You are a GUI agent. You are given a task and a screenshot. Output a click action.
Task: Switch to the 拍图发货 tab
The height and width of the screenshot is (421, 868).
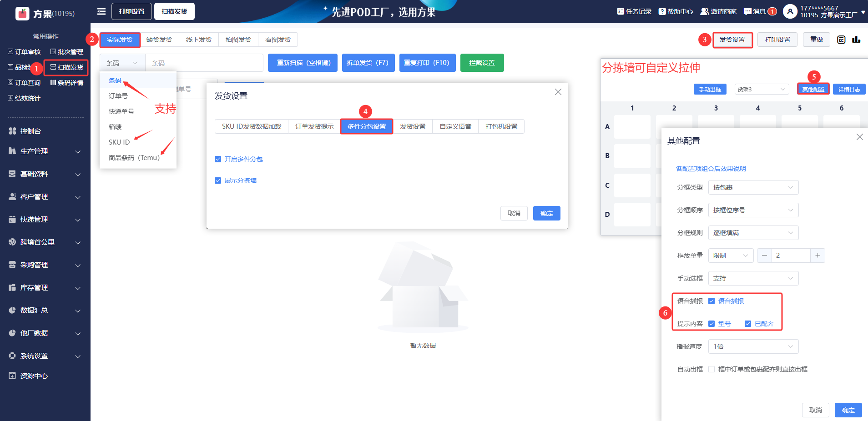tap(238, 40)
